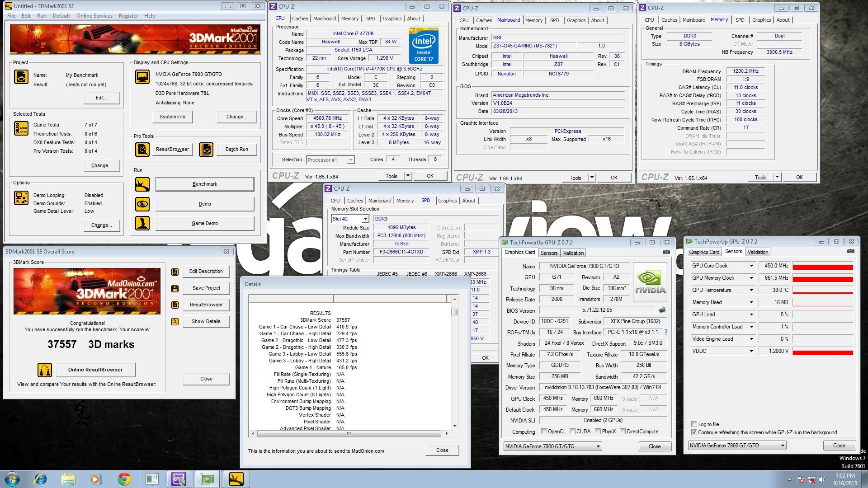The image size is (868, 488).
Task: Click the Online ResultBrowser button
Action: pyautogui.click(x=95, y=370)
